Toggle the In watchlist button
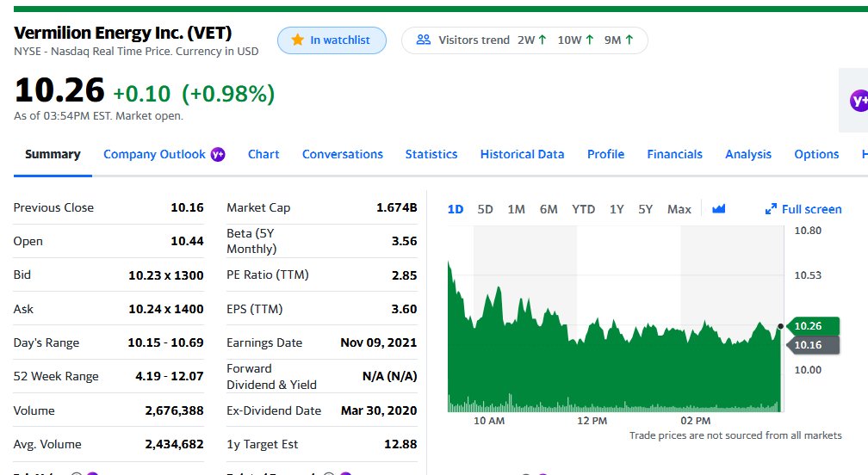This screenshot has width=868, height=475. click(332, 40)
